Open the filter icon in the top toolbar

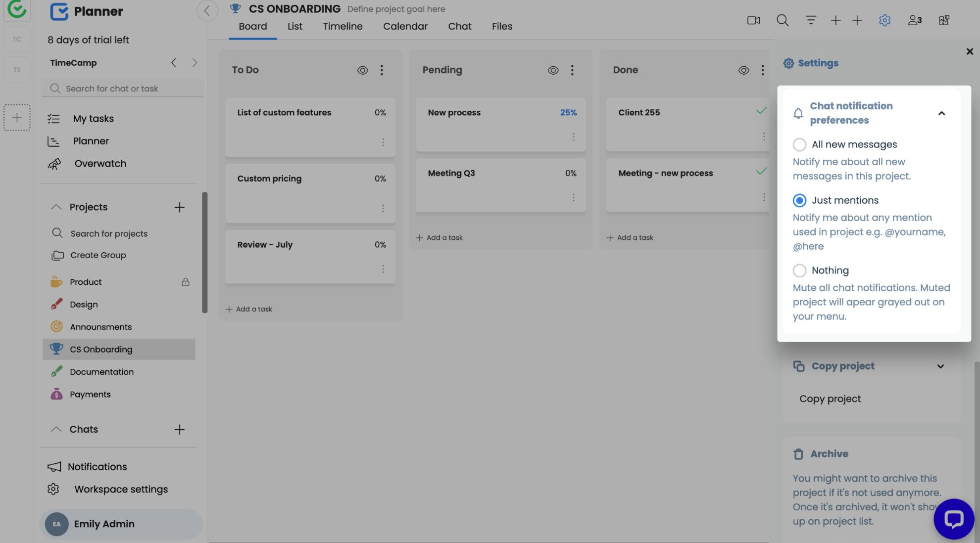(810, 20)
